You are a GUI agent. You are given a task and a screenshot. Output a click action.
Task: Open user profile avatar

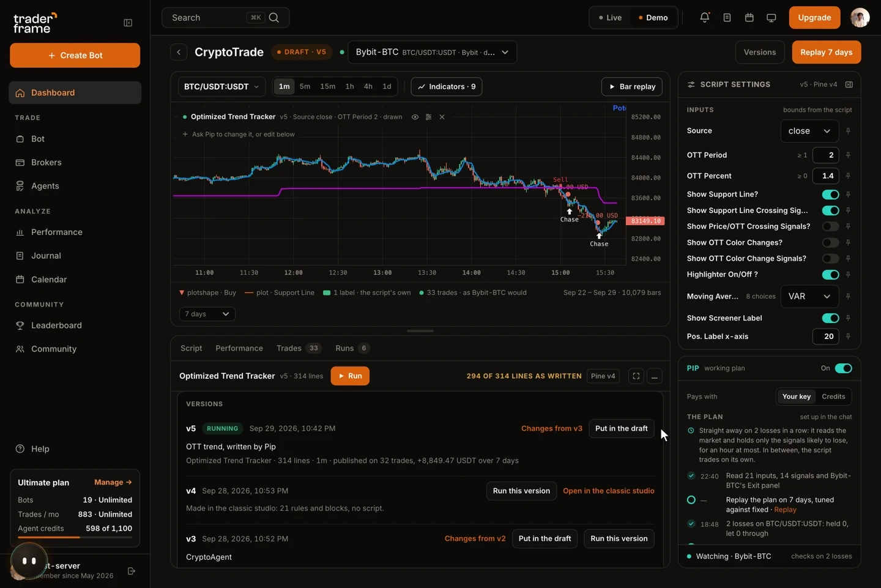click(860, 18)
